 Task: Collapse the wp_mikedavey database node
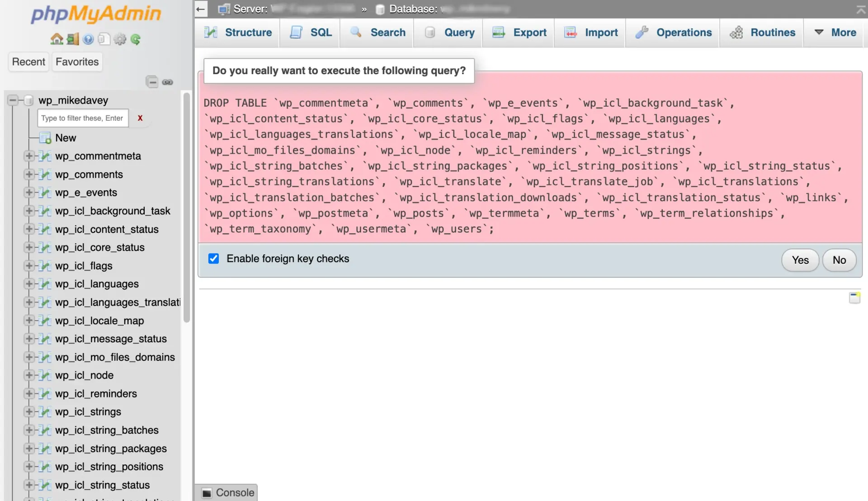13,100
